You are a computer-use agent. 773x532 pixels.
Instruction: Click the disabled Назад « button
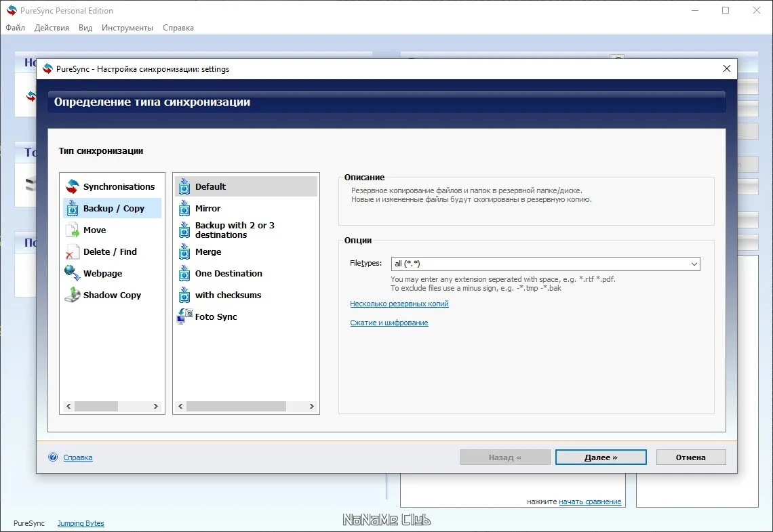pos(505,457)
